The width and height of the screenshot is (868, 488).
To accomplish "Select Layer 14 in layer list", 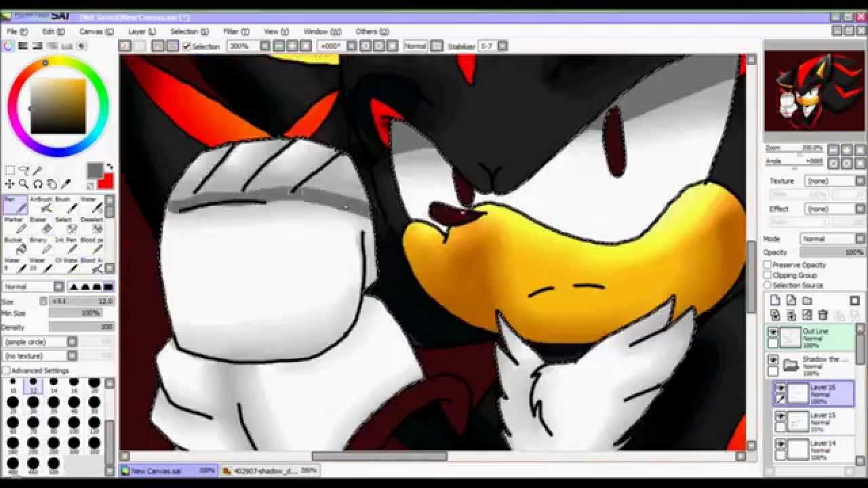I will tap(814, 449).
